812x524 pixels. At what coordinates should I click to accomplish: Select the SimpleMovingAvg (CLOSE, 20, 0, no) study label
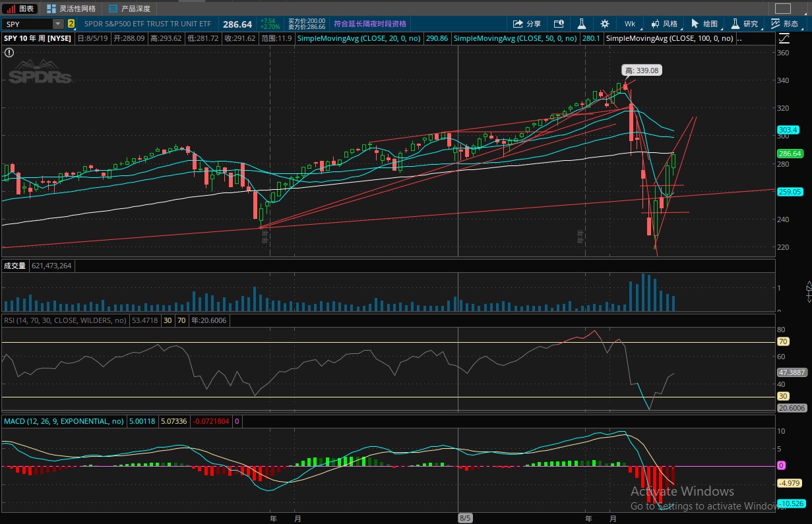coord(360,38)
